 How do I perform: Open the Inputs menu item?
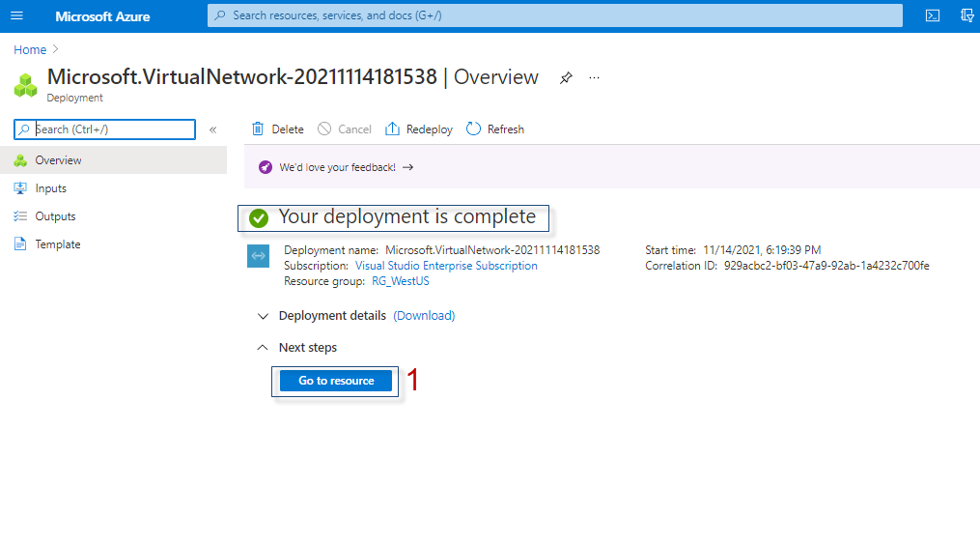113,188
